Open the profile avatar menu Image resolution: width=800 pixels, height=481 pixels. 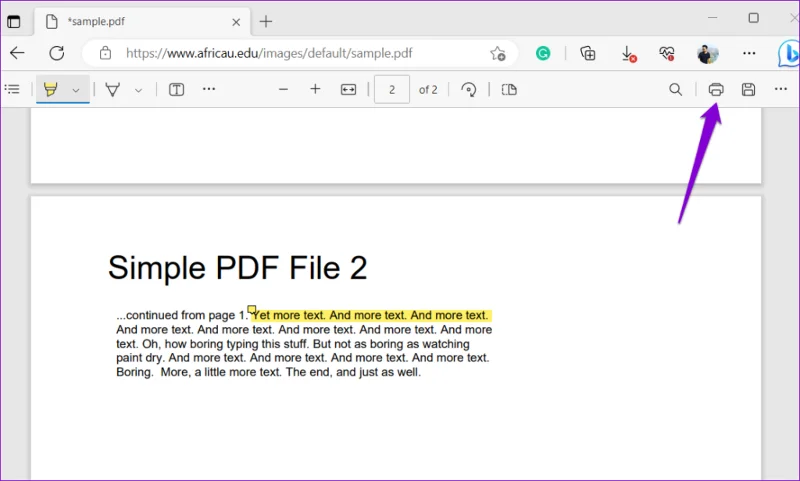click(708, 53)
